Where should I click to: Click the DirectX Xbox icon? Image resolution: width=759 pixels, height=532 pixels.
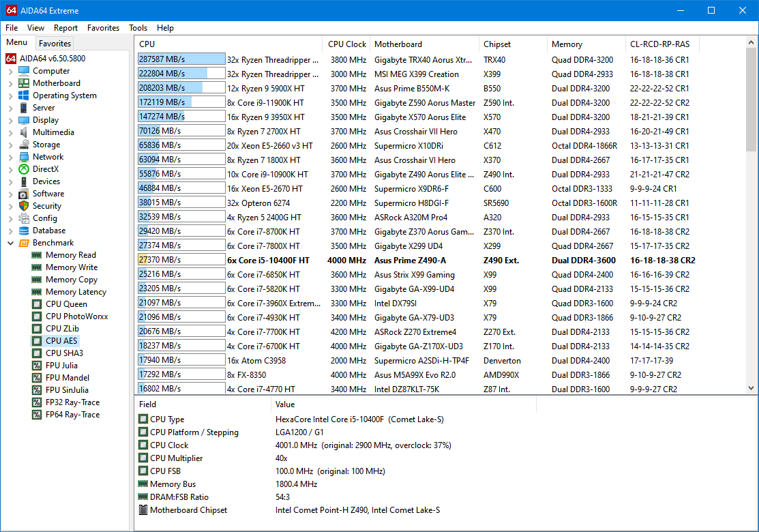pyautogui.click(x=24, y=169)
